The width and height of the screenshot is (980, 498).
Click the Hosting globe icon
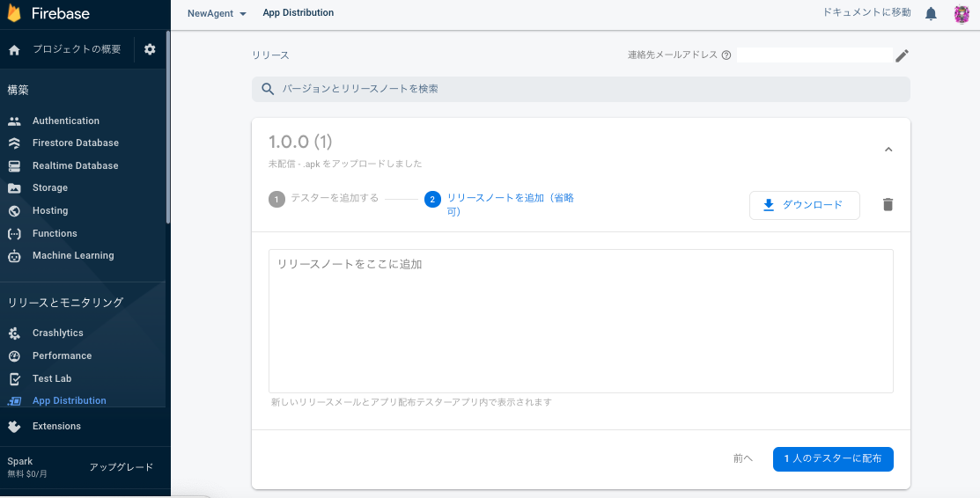click(x=14, y=210)
